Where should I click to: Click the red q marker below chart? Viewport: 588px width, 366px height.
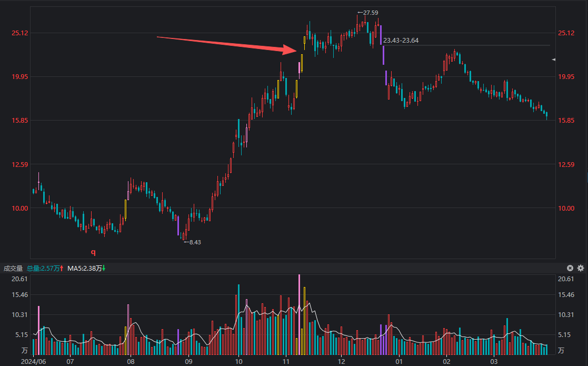pyautogui.click(x=94, y=252)
